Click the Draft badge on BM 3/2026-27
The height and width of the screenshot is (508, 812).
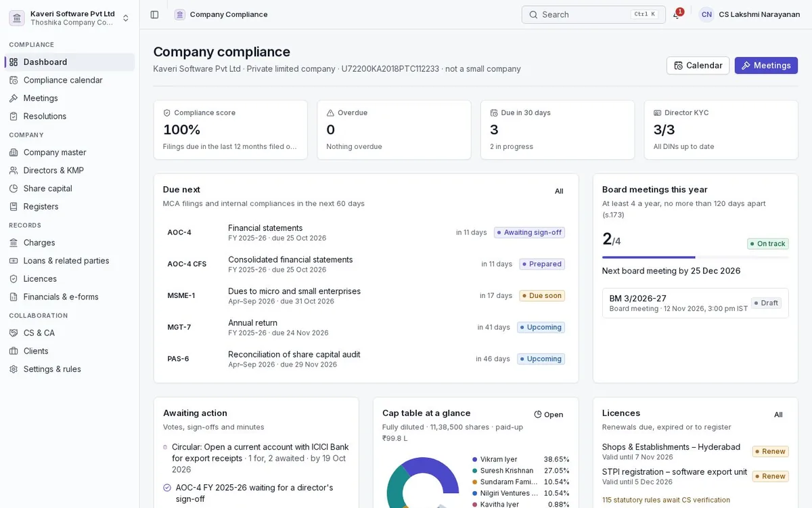tap(766, 303)
